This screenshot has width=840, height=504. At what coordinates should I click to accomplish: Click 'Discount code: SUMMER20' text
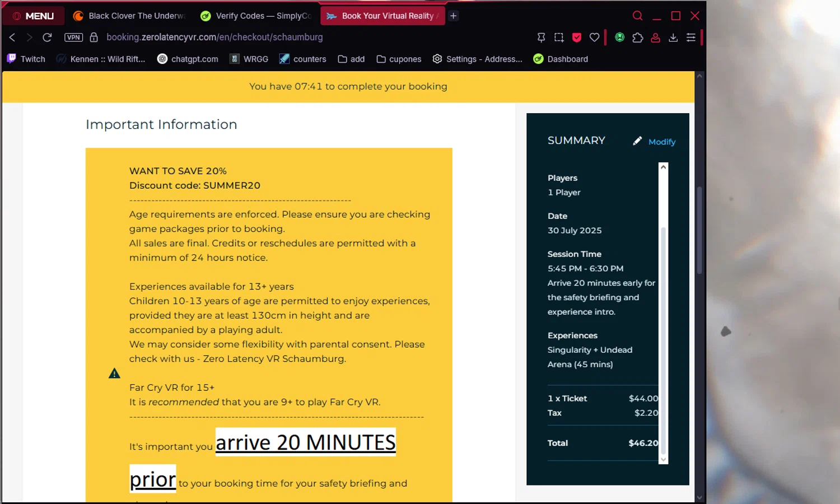tap(195, 185)
